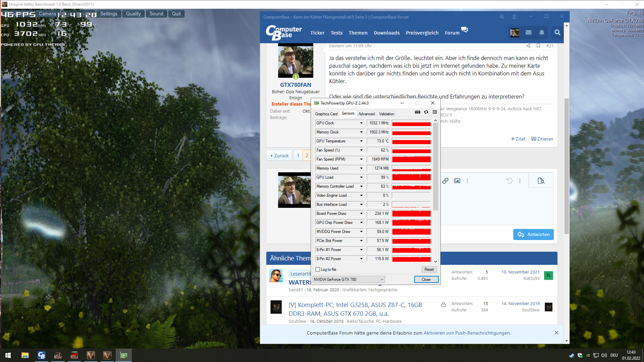Viewport: 644px width, 362px height.
Task: Open the NVIDIA GeForce GTX 780 selector
Action: (x=348, y=280)
